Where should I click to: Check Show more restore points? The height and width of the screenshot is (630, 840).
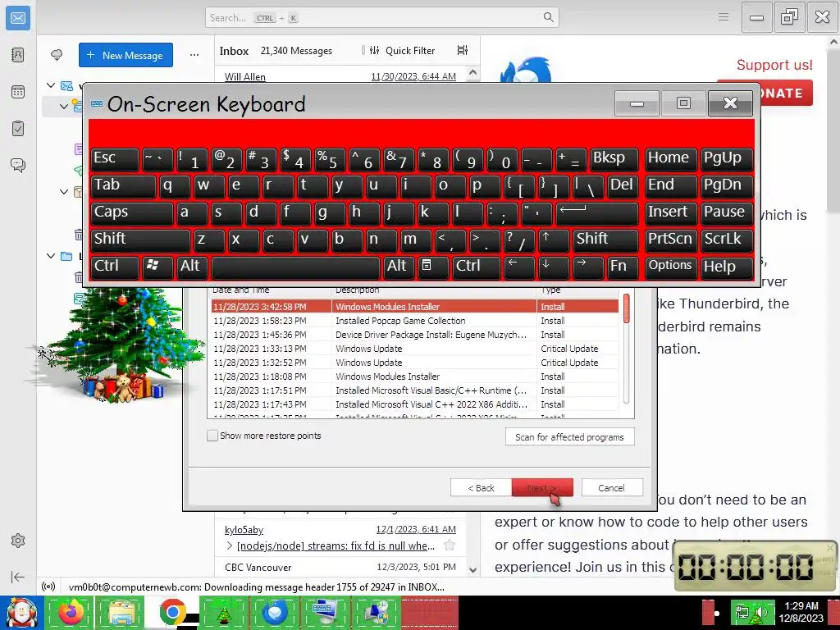[212, 436]
